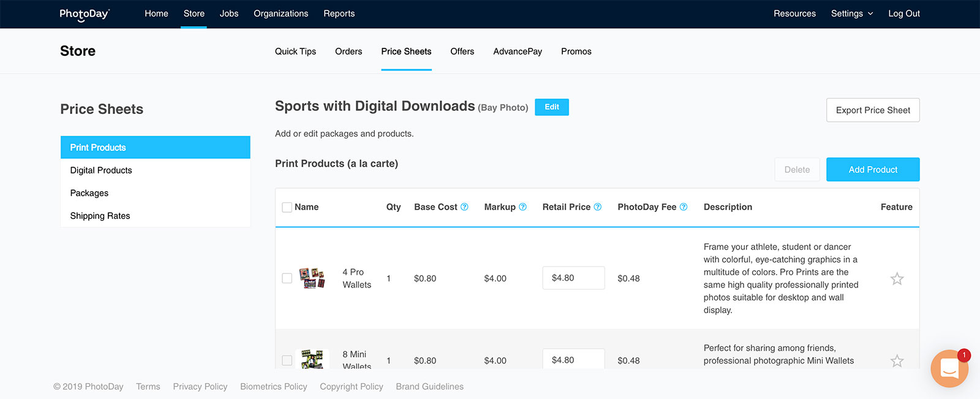Toggle the select-all Name checkbox
The width and height of the screenshot is (980, 399).
point(287,207)
